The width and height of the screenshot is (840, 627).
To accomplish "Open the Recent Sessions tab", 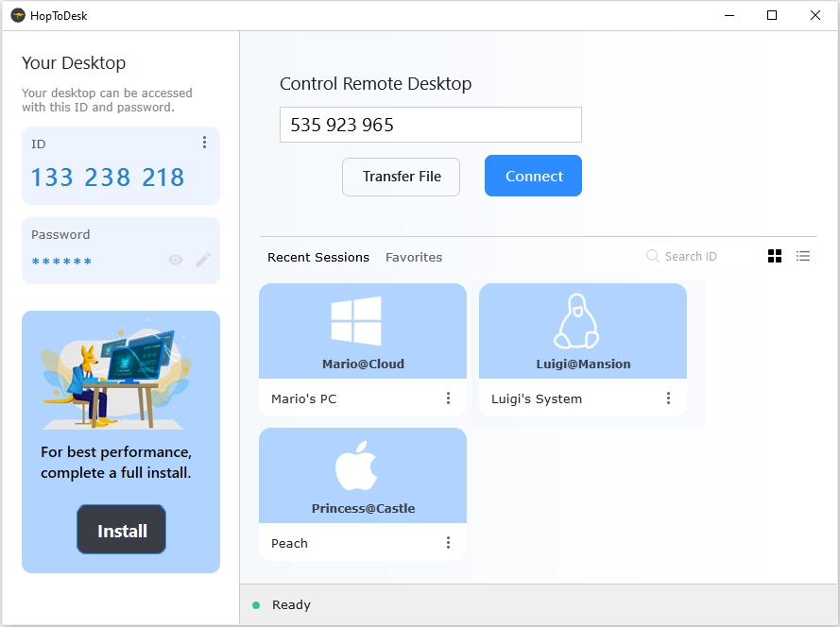I will [x=317, y=257].
